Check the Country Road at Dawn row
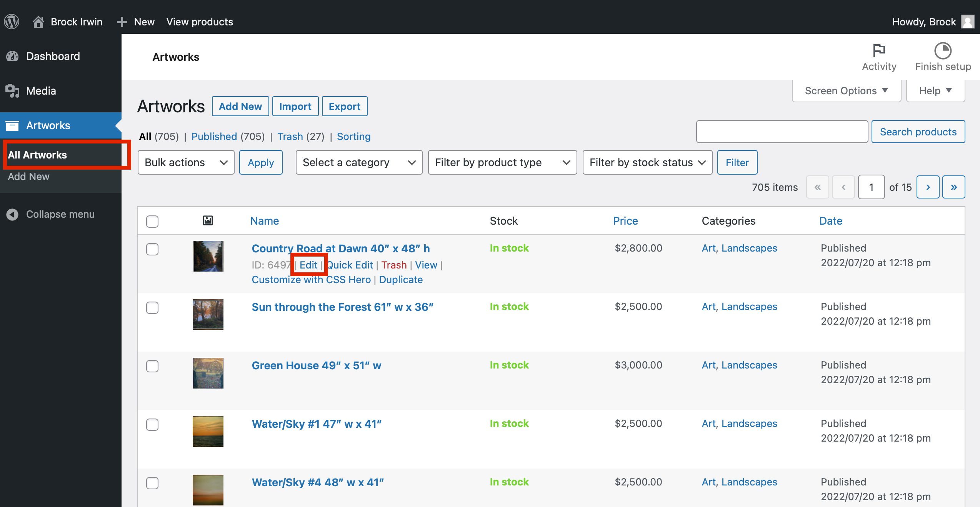980x507 pixels. (152, 249)
